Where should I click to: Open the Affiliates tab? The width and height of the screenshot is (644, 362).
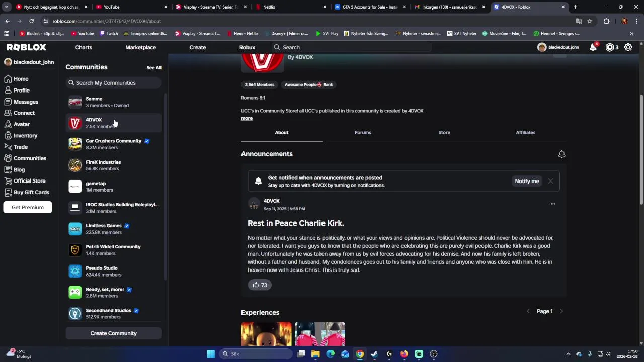pyautogui.click(x=525, y=133)
